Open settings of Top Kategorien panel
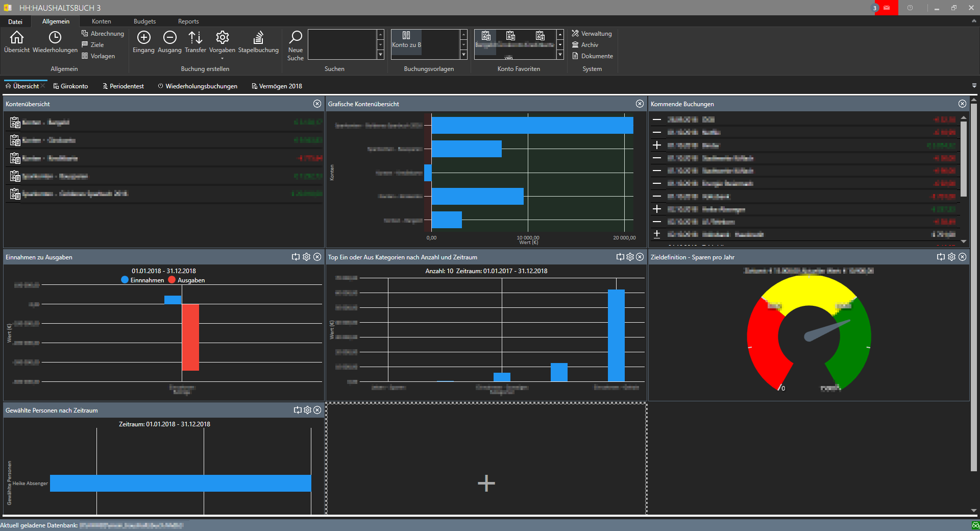This screenshot has width=980, height=531. [x=630, y=257]
